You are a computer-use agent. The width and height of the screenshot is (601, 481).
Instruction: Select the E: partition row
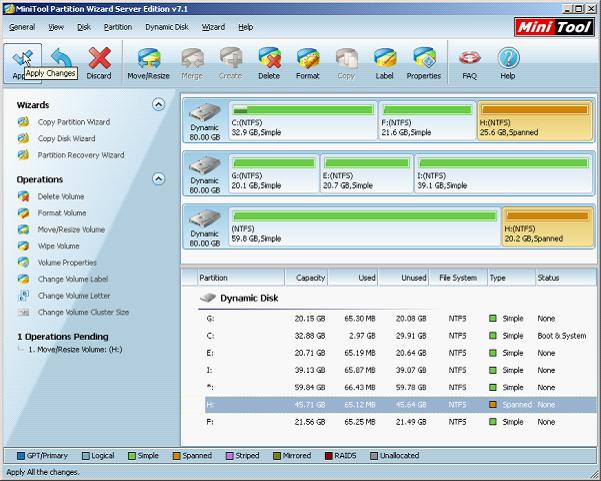coord(401,353)
